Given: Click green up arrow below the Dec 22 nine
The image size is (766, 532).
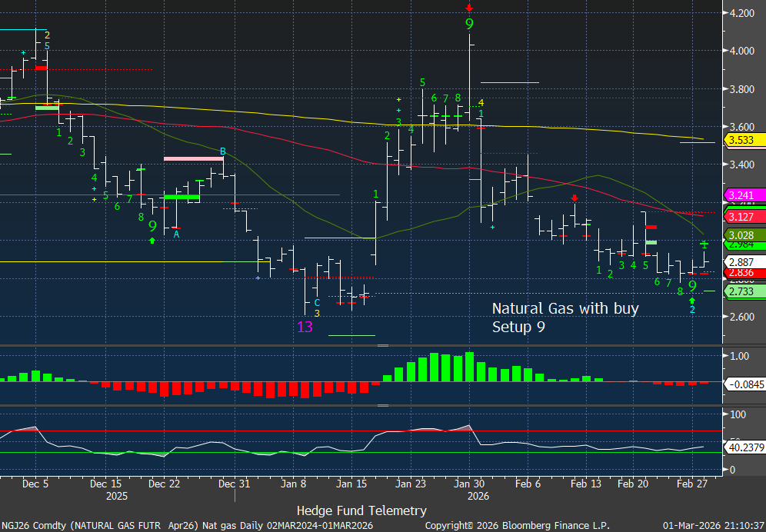Looking at the screenshot, I should click(152, 241).
